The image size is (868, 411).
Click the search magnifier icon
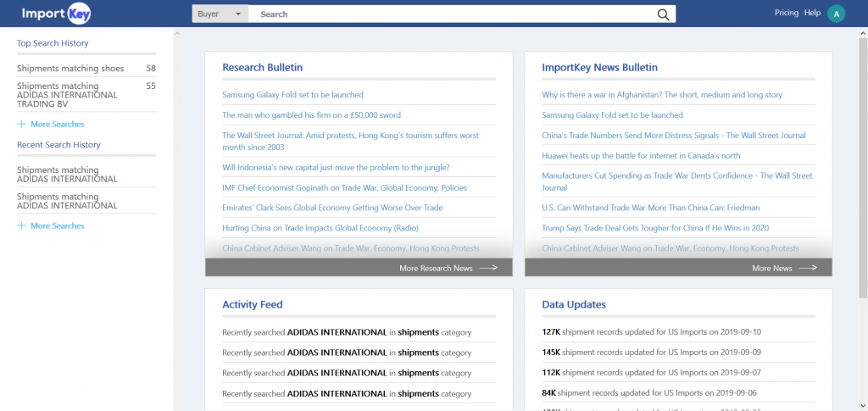[x=663, y=14]
